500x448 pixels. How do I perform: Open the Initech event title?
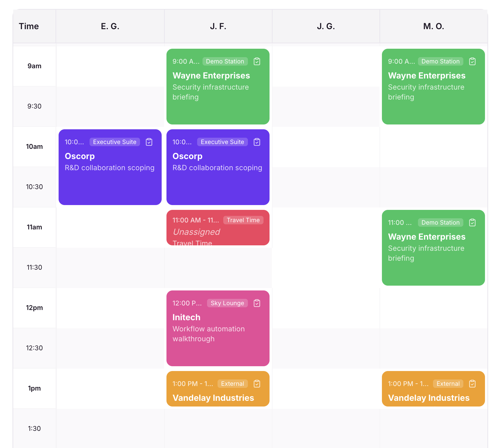coord(186,317)
